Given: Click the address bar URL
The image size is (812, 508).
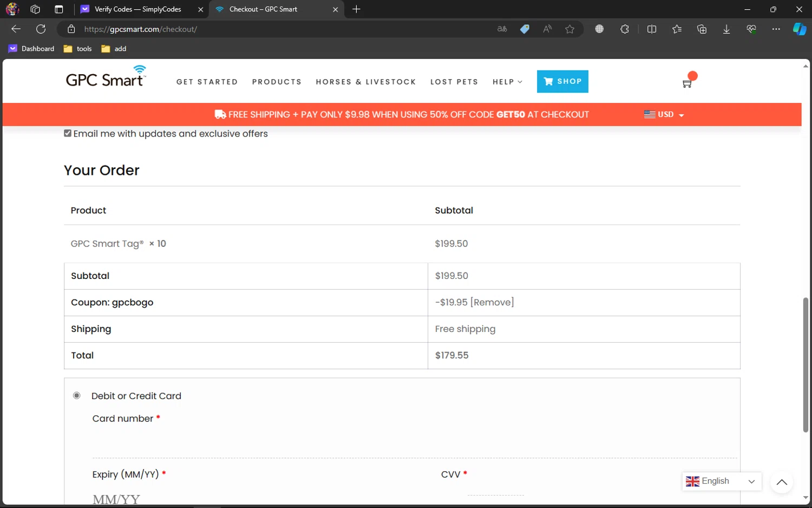Looking at the screenshot, I should click(140, 29).
